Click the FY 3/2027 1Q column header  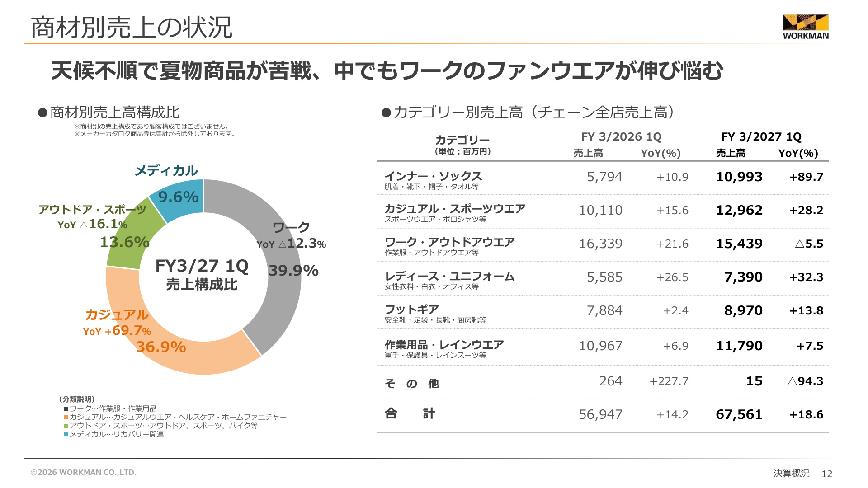coord(761,137)
